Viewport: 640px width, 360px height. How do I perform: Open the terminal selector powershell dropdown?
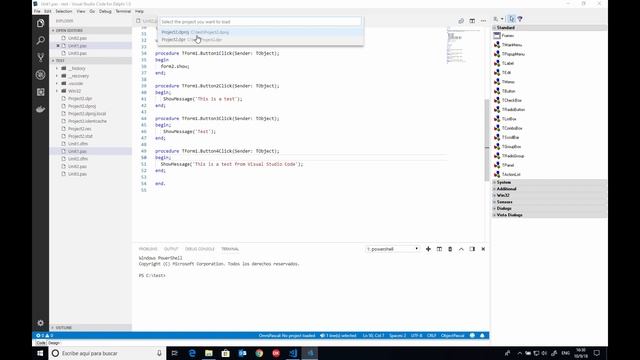(392, 249)
